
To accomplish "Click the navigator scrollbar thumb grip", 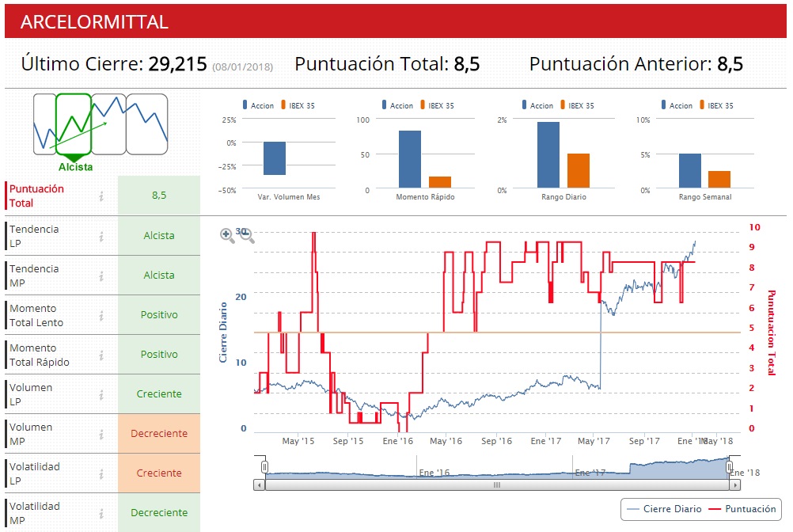I will (x=497, y=485).
